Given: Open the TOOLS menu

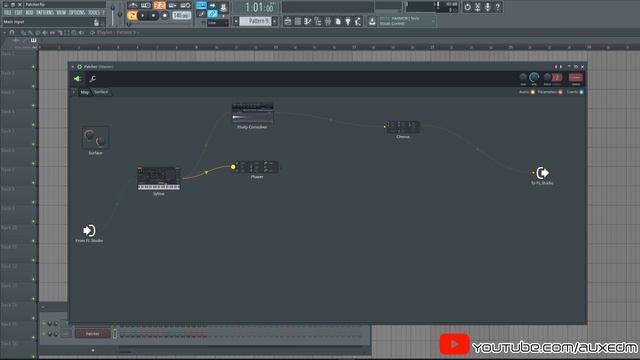Looking at the screenshot, I should coord(94,13).
